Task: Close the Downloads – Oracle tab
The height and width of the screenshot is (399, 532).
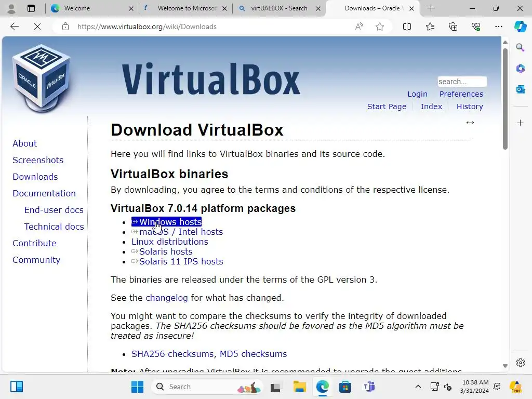Action: coord(411,8)
